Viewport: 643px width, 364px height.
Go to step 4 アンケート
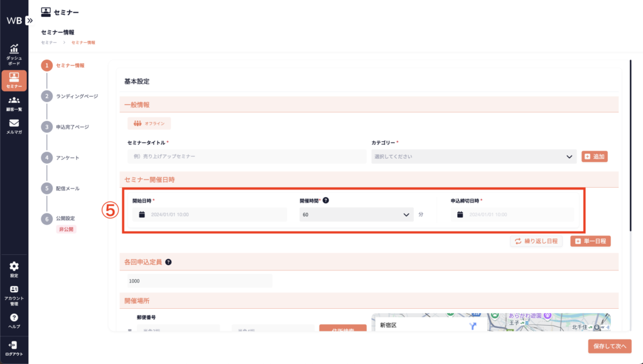tap(46, 158)
